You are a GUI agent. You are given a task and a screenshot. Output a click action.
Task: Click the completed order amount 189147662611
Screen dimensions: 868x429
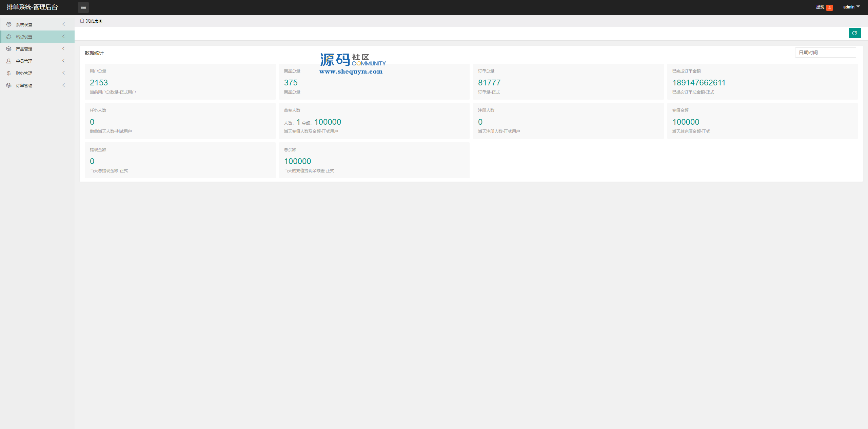[x=699, y=83]
